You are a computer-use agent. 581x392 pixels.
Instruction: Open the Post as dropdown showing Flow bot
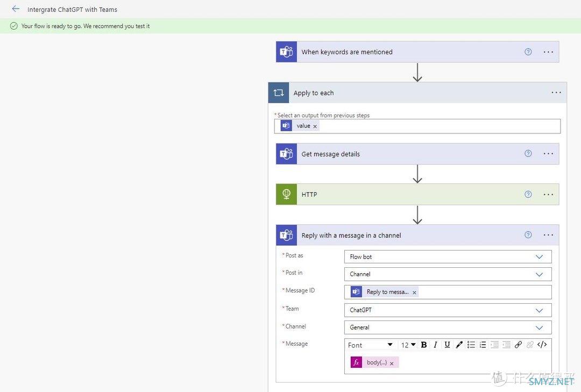[x=448, y=257]
